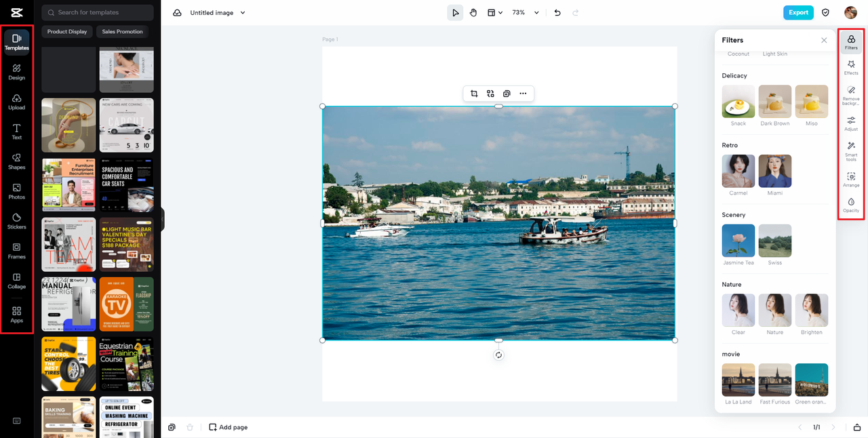Viewport: 868px width, 438px height.
Task: Open the Design sidebar tab
Action: (x=16, y=72)
